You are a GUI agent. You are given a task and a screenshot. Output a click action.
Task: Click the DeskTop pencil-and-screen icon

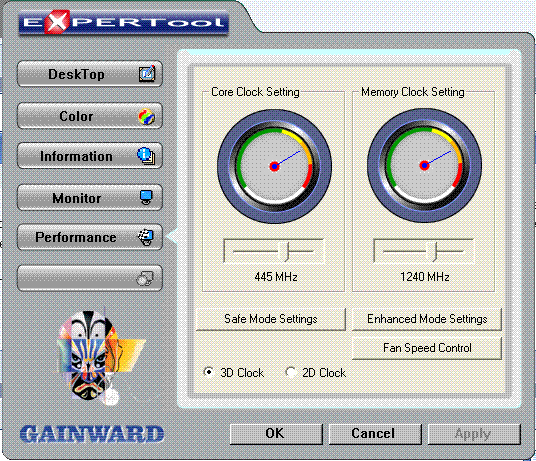click(147, 73)
